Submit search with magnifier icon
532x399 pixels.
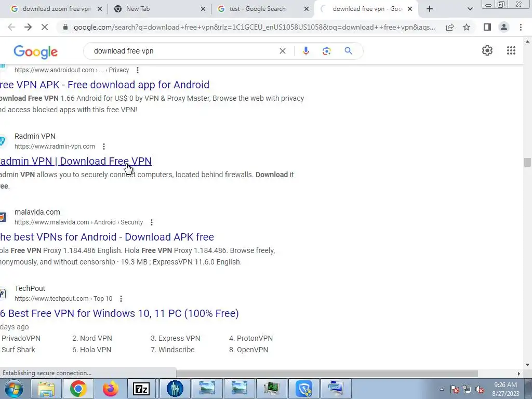(x=348, y=51)
